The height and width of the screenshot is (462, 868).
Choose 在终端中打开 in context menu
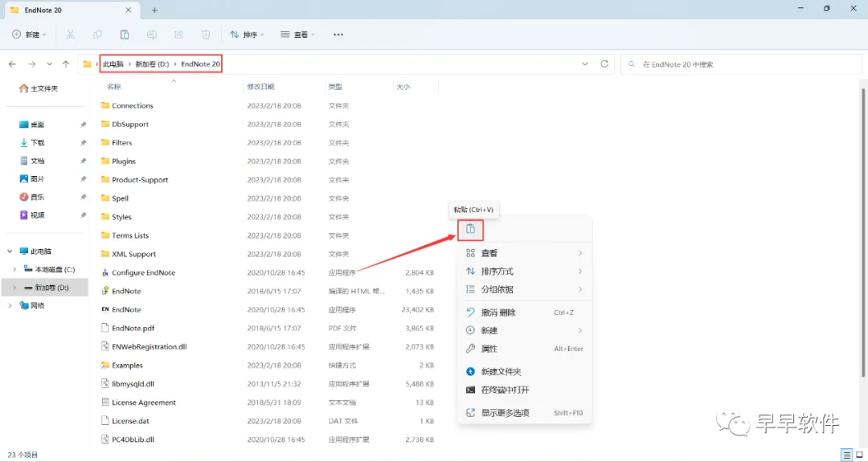click(525, 390)
